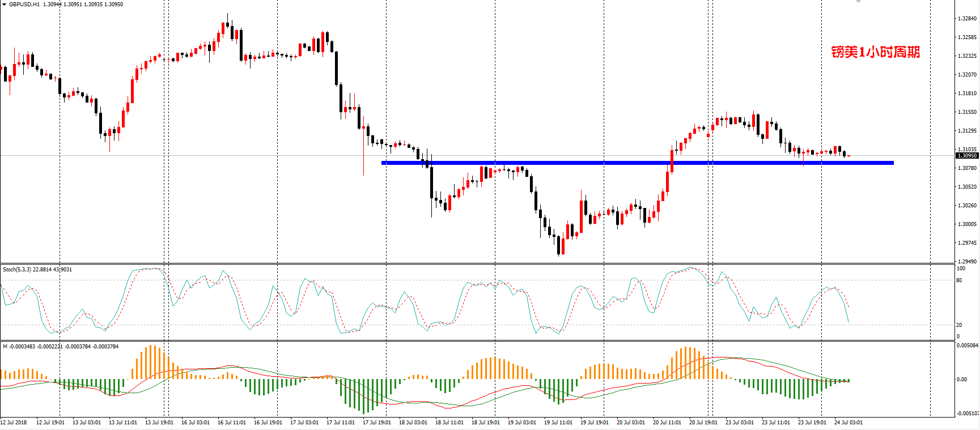Click the 0.005084 oscillator scale label
Viewport: 980px width, 430px height.
tap(967, 345)
